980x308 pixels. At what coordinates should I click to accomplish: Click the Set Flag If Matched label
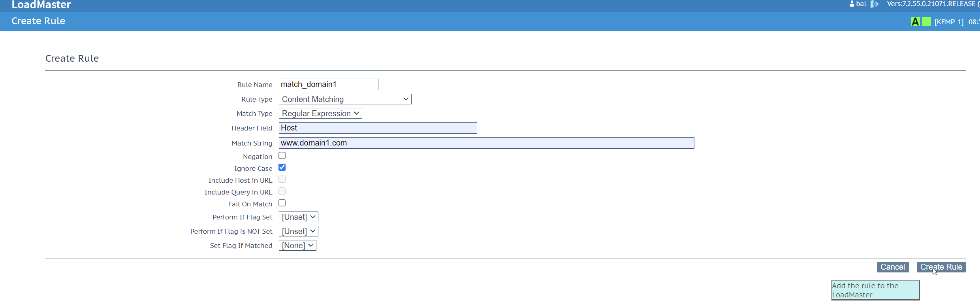[241, 246]
